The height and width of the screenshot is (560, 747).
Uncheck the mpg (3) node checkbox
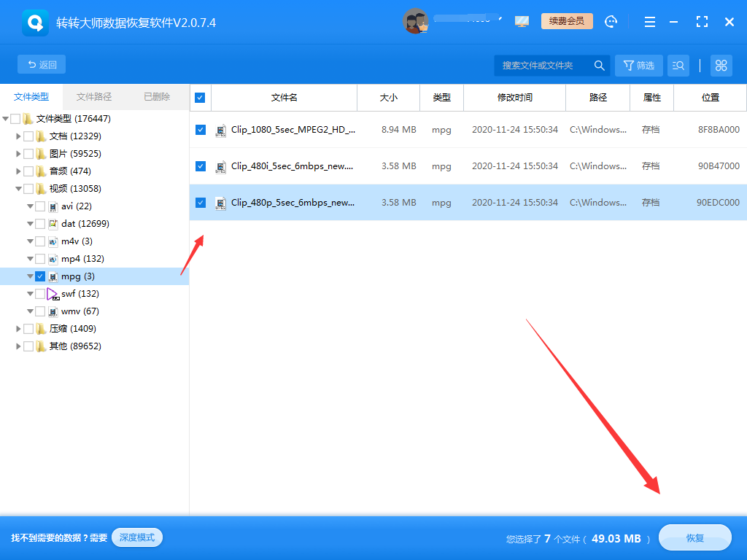click(40, 276)
